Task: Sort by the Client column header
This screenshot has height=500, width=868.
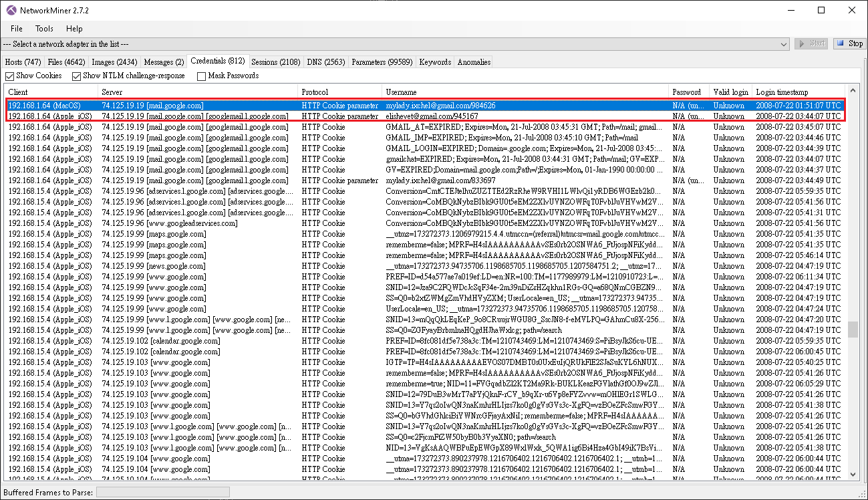Action: (51, 92)
